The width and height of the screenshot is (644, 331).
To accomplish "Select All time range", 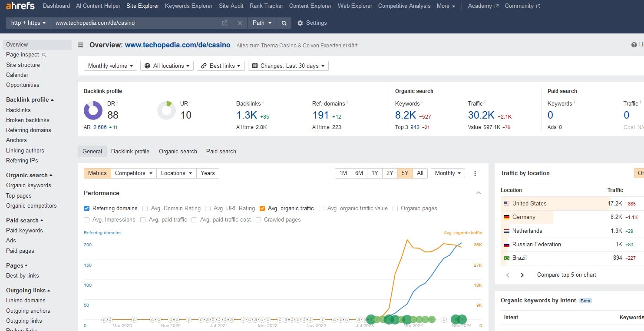I will pyautogui.click(x=420, y=173).
